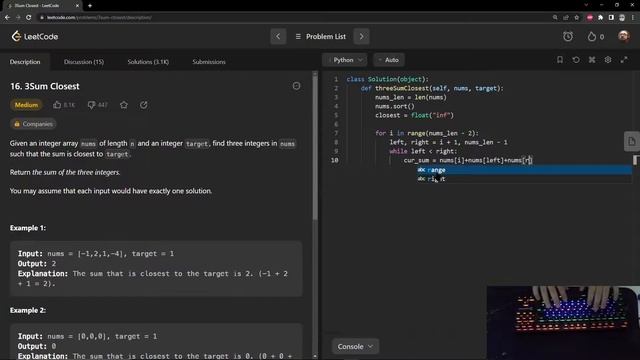Open Submissions tab
This screenshot has height=360, width=640.
[x=209, y=62]
